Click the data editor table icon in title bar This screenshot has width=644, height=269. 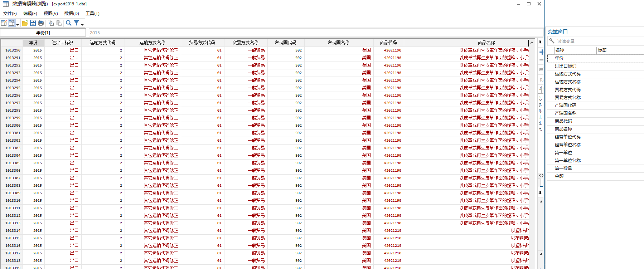click(6, 4)
